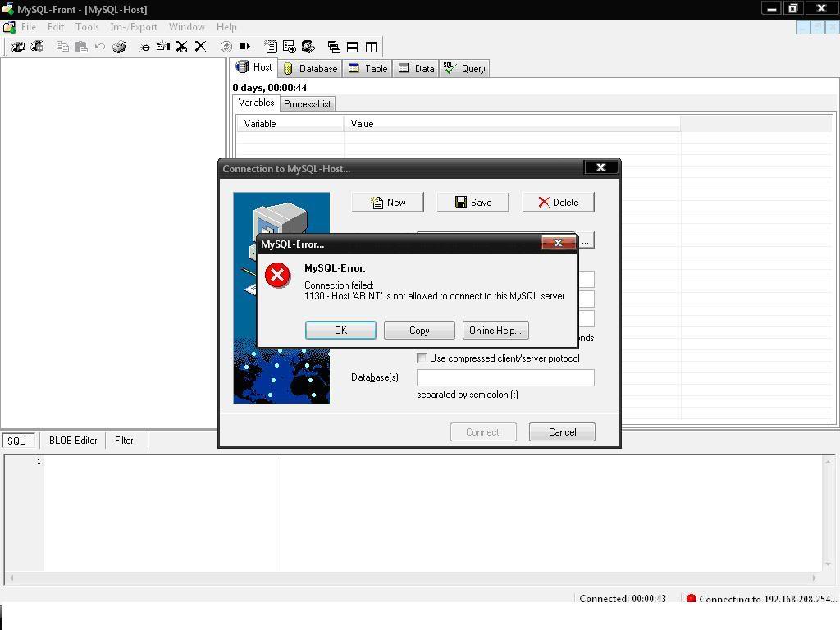Open the File menu
This screenshot has height=630, width=840.
[29, 27]
